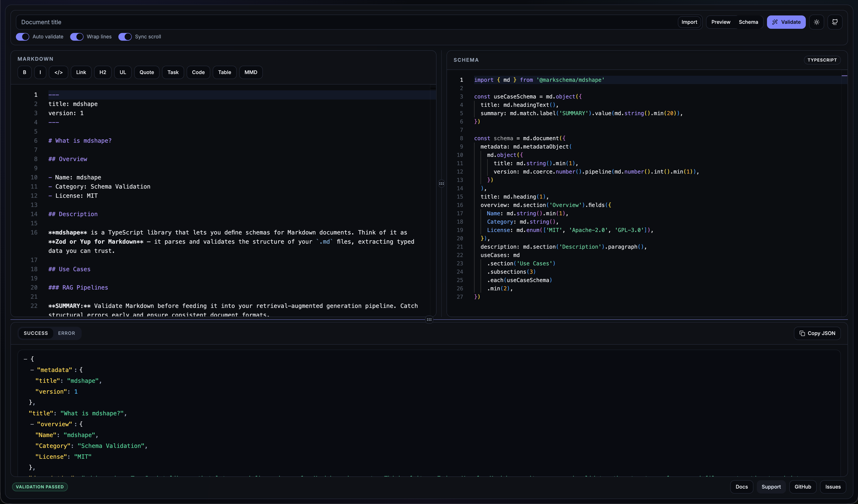Insert a Table from the markdown toolbar

pyautogui.click(x=224, y=72)
